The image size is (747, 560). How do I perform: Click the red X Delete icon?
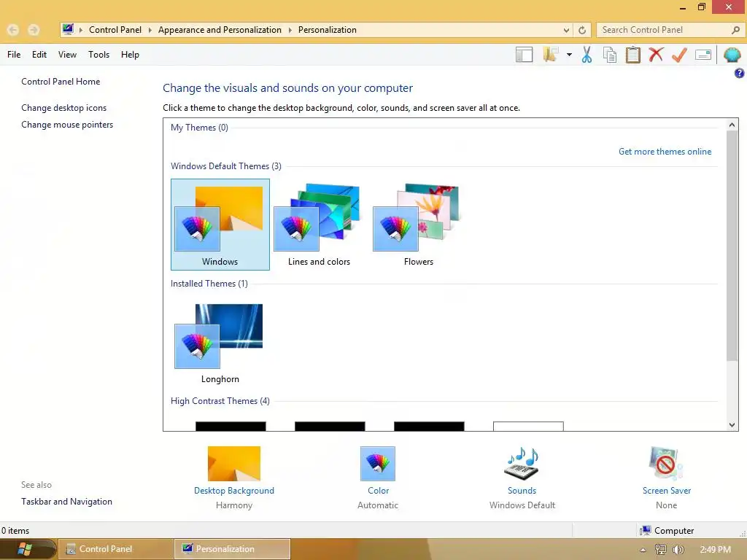656,54
